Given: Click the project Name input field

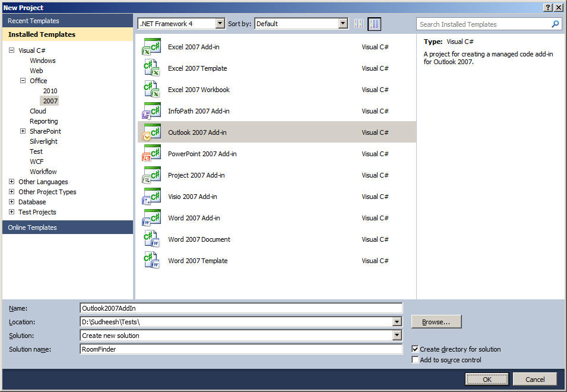Looking at the screenshot, I should 241,308.
